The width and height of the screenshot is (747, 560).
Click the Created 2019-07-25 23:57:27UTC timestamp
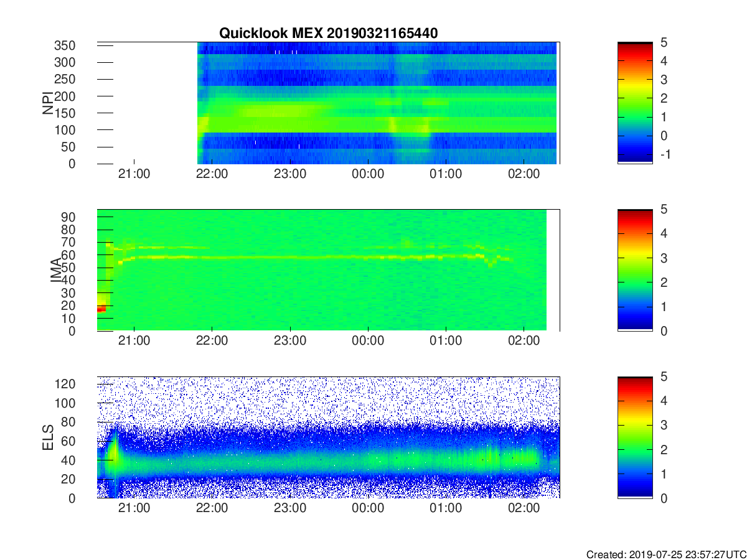pyautogui.click(x=665, y=554)
